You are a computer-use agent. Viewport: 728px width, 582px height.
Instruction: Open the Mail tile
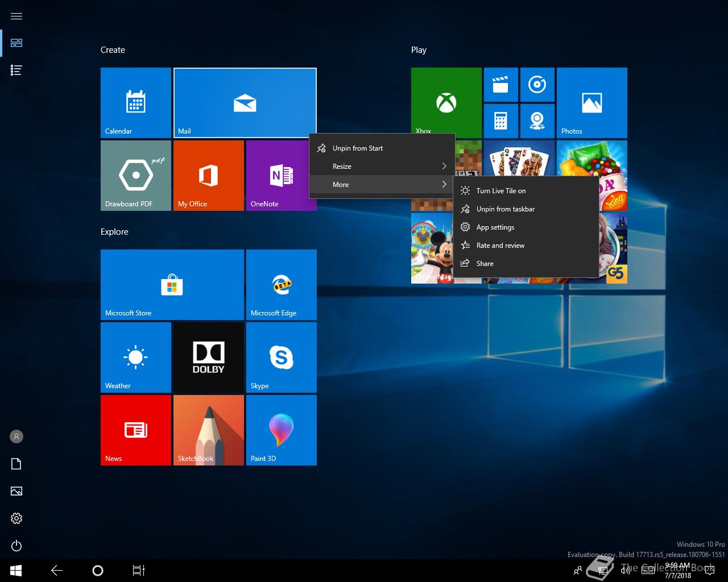(245, 103)
